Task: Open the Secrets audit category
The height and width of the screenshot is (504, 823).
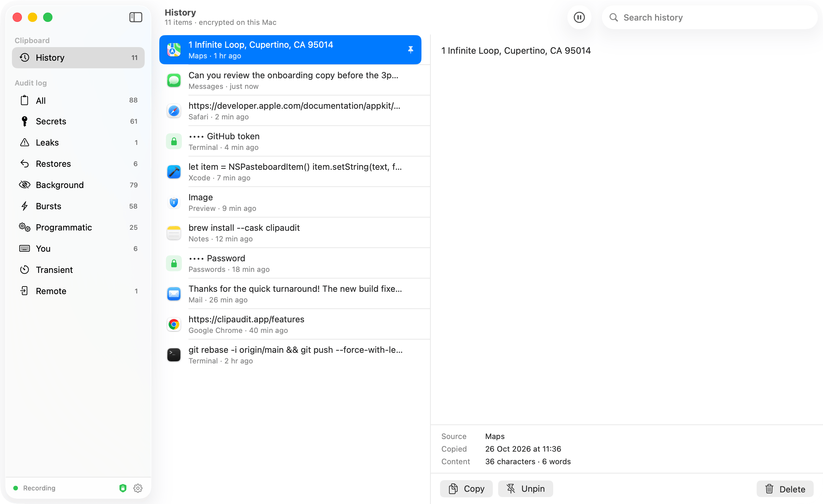Action: [78, 121]
